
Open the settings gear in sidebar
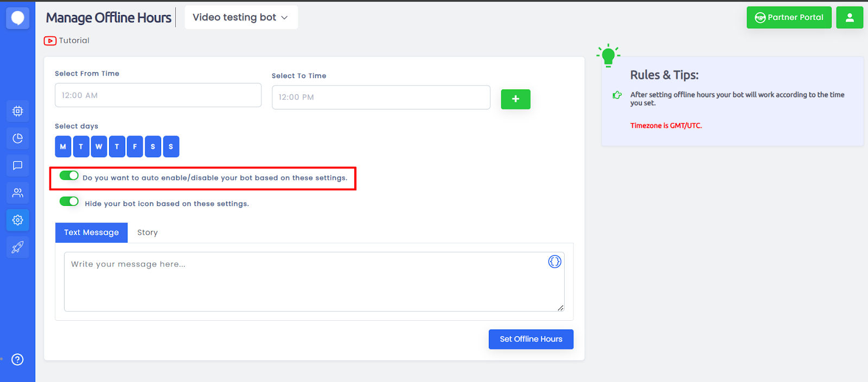(17, 220)
